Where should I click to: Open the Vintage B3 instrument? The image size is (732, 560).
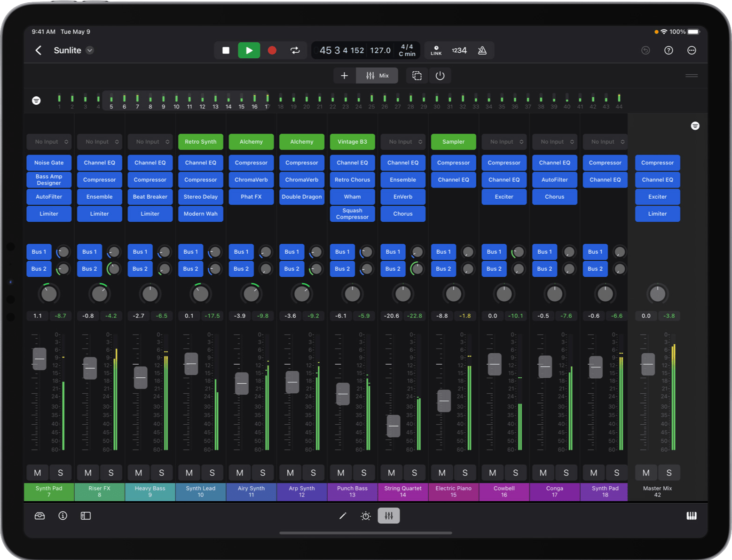tap(353, 142)
